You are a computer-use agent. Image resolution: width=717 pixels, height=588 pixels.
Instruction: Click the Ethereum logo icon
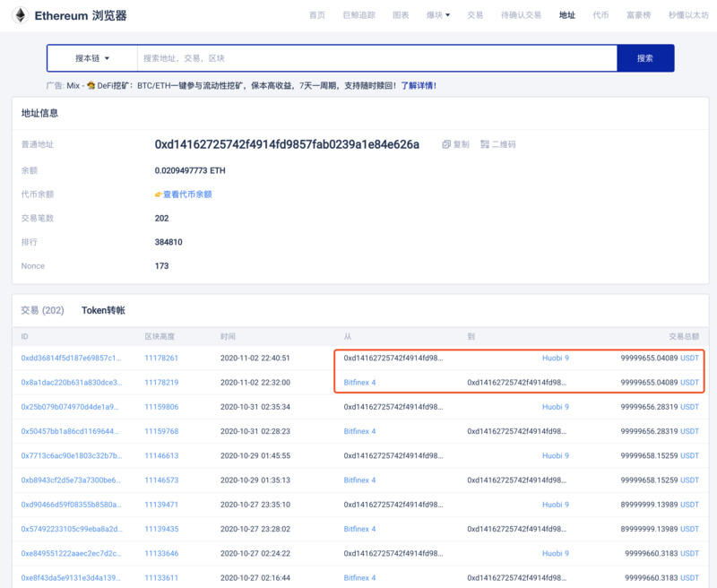[x=18, y=15]
